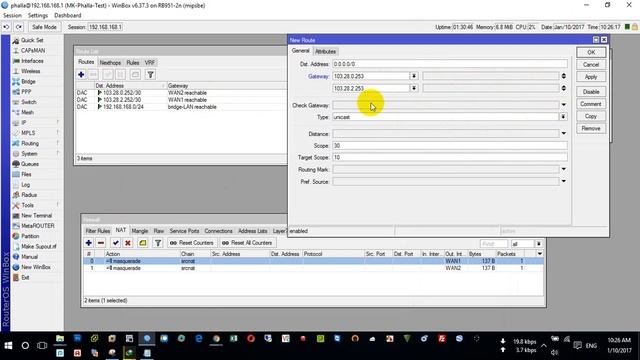This screenshot has height=360, width=640.
Task: Open CAPsMAN menu item
Action: point(33,51)
